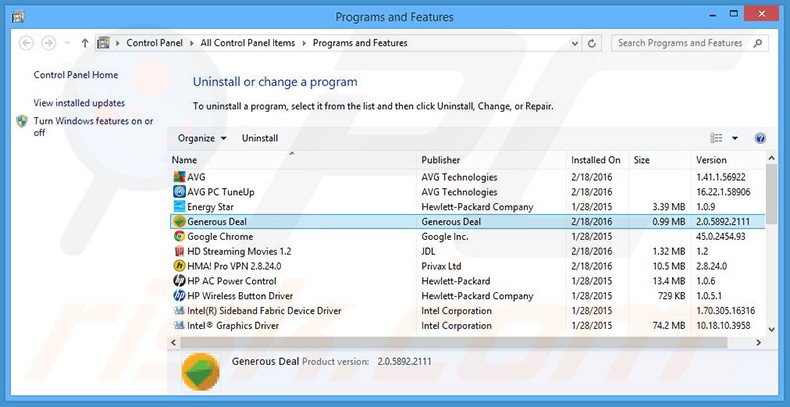Screen dimensions: 790x407
Task: Click the Intel Graphics Driver icon
Action: tap(179, 325)
